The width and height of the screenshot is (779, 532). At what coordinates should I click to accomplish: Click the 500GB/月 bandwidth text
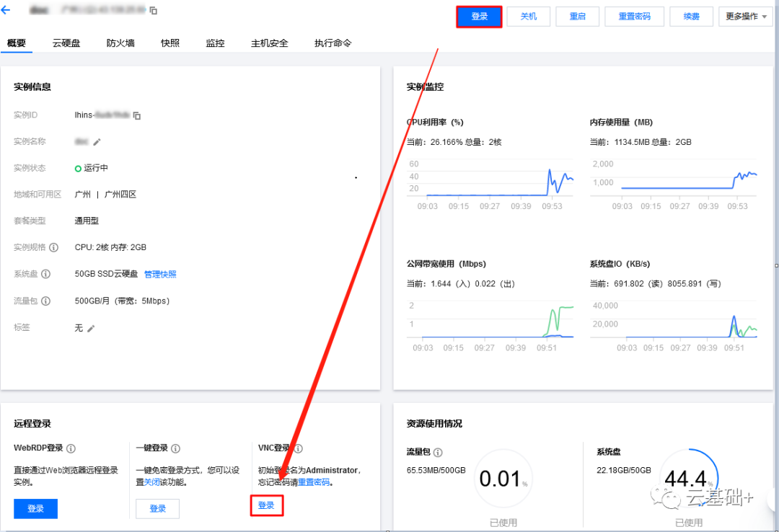(x=122, y=301)
